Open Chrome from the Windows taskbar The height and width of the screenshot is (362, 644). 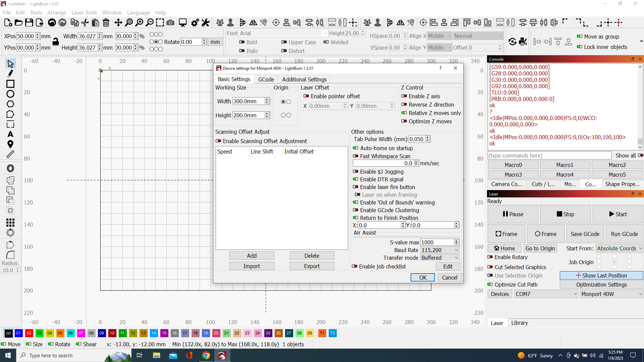[x=206, y=355]
